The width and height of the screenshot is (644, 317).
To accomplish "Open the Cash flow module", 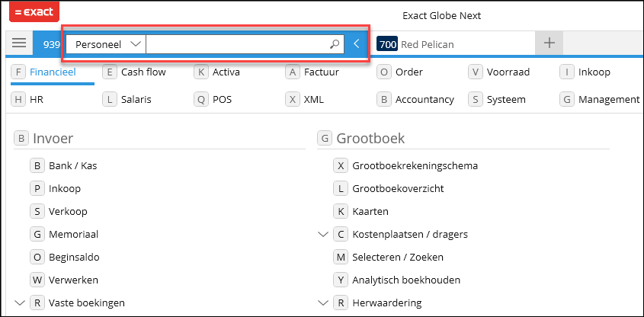I will tap(143, 72).
